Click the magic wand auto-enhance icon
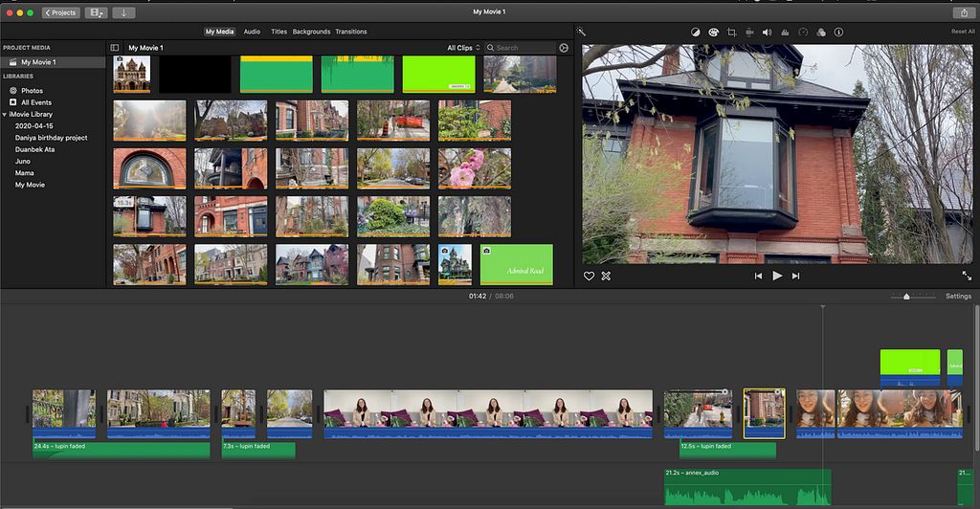 pos(581,32)
